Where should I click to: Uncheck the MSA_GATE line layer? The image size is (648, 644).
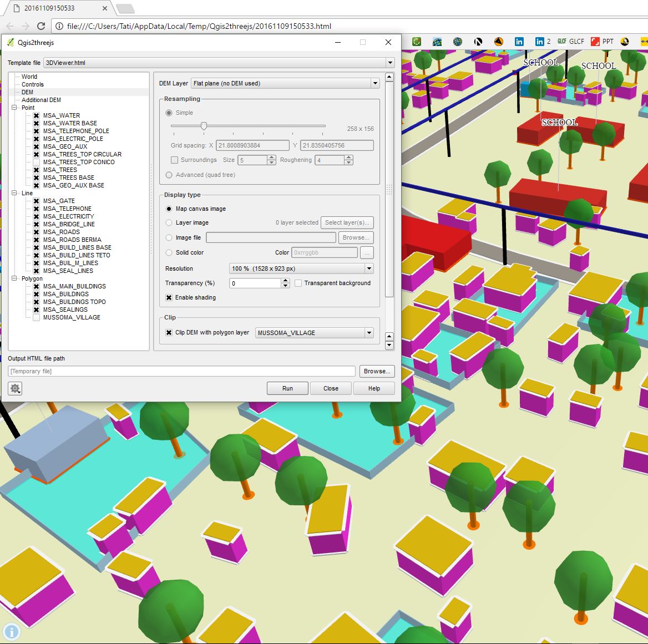[x=37, y=201]
